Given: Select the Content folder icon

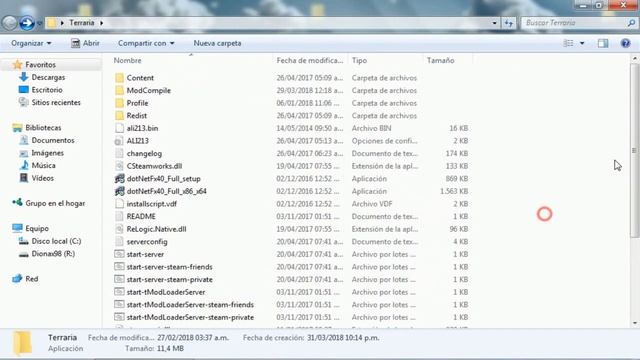Looking at the screenshot, I should click(x=119, y=78).
